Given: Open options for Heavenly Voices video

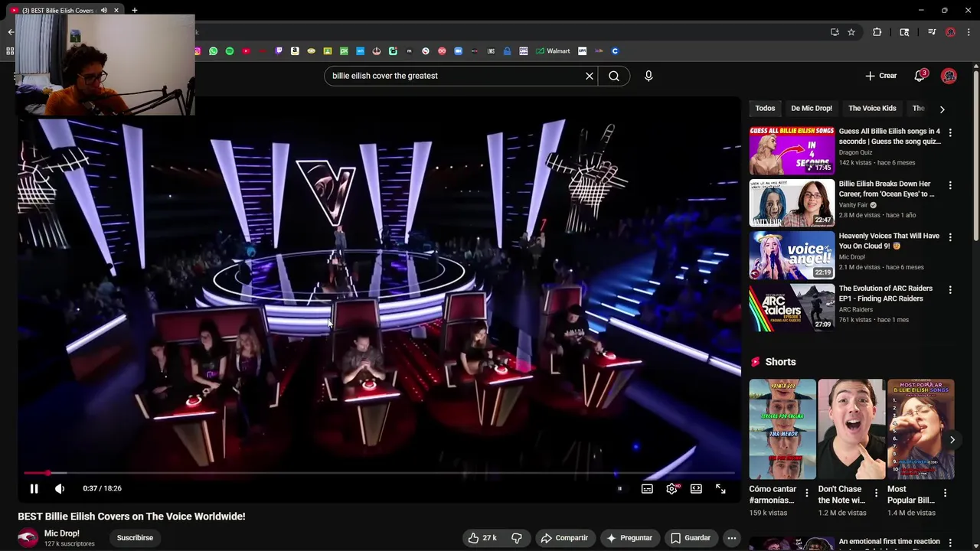Looking at the screenshot, I should [x=950, y=237].
